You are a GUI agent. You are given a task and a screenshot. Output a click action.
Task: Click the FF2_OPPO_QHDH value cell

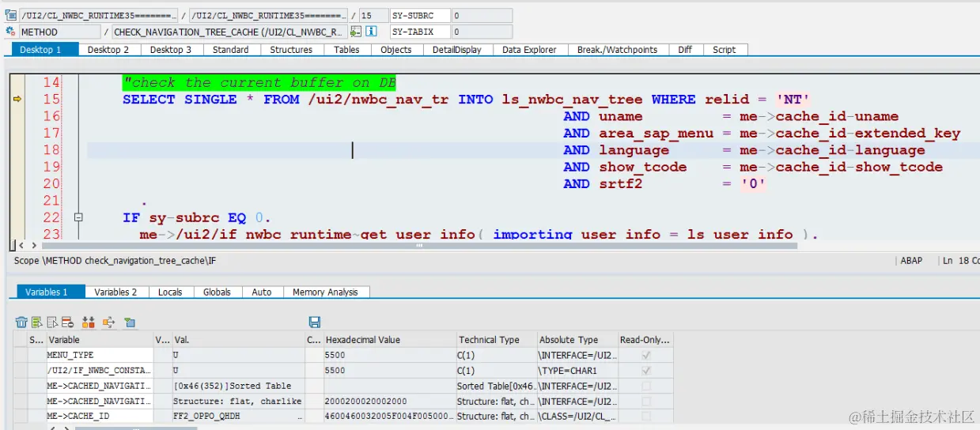point(238,416)
